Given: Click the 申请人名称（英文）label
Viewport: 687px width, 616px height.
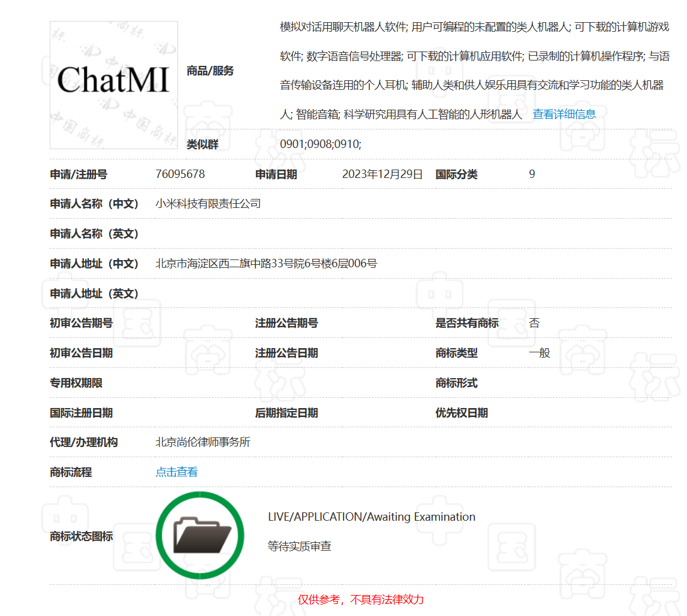Looking at the screenshot, I should 94,234.
